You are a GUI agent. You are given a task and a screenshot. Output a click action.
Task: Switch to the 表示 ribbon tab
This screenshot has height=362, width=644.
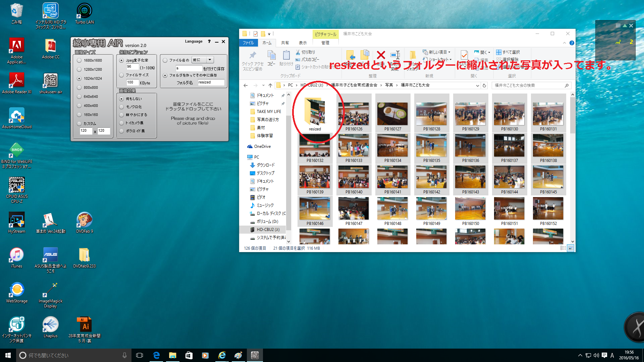(303, 43)
